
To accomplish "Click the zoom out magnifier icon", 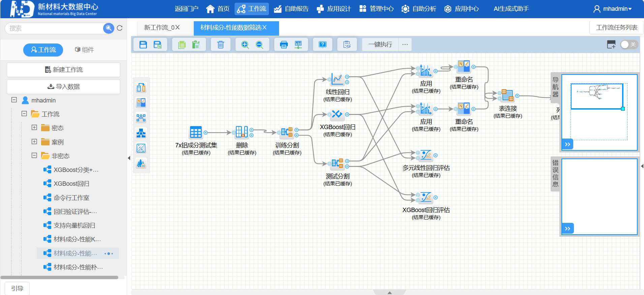I will coord(259,45).
